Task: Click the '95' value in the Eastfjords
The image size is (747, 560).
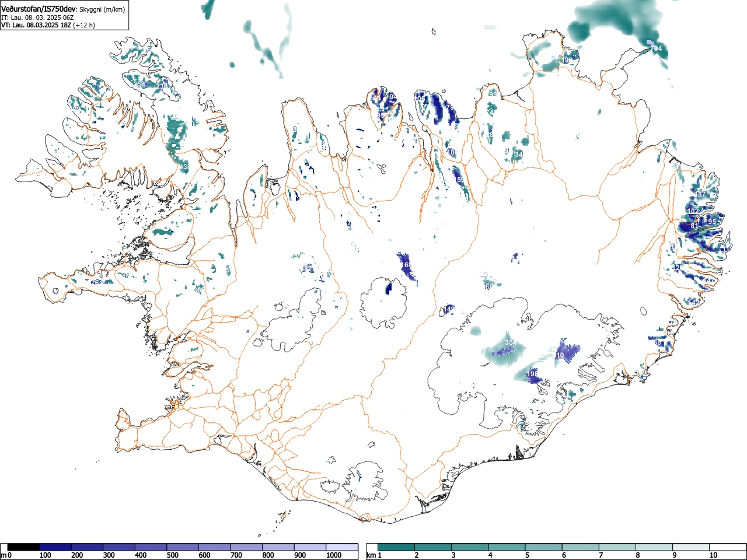Action: pyautogui.click(x=711, y=222)
